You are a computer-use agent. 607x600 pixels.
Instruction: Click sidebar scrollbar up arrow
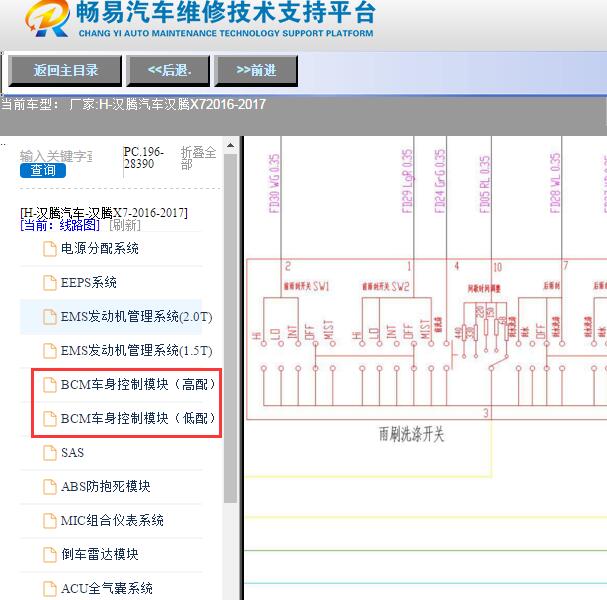click(230, 146)
